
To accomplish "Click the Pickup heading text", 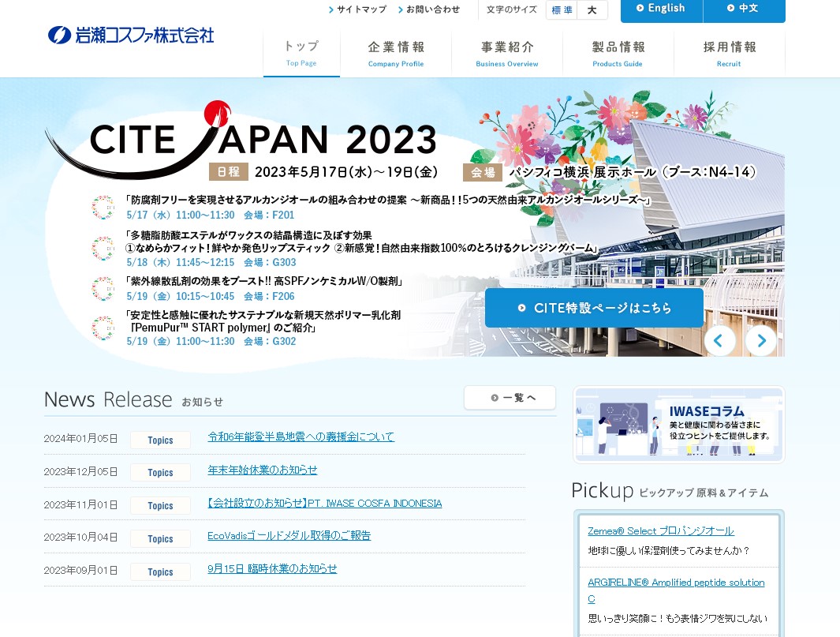I will [x=603, y=491].
